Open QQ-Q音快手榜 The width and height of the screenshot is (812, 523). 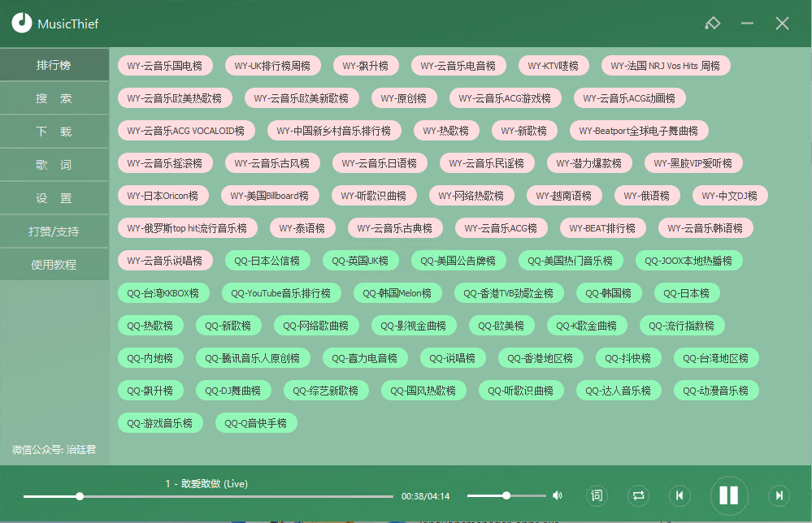256,423
